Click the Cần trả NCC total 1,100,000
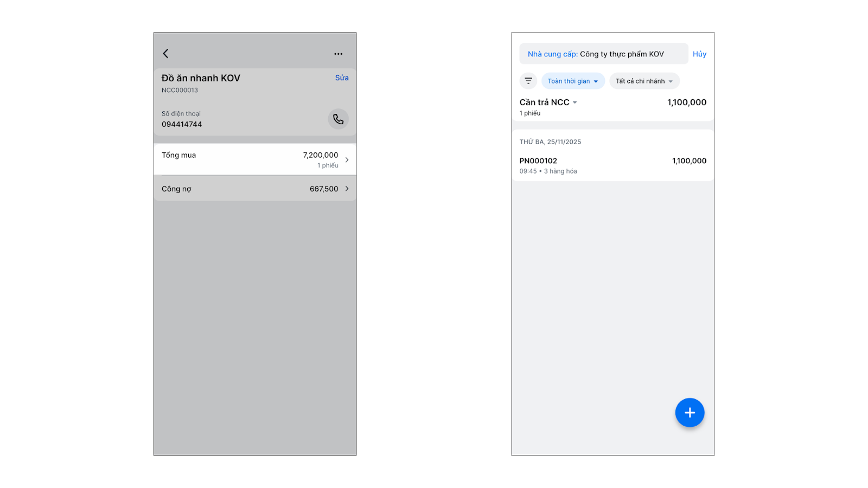Screen dimensions: 868x488 pos(686,102)
